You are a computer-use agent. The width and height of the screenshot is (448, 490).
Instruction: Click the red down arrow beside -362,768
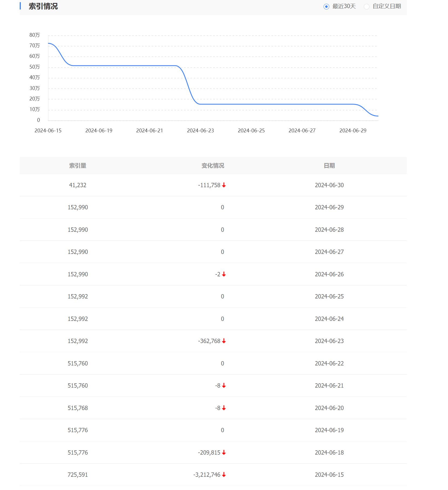coord(224,341)
